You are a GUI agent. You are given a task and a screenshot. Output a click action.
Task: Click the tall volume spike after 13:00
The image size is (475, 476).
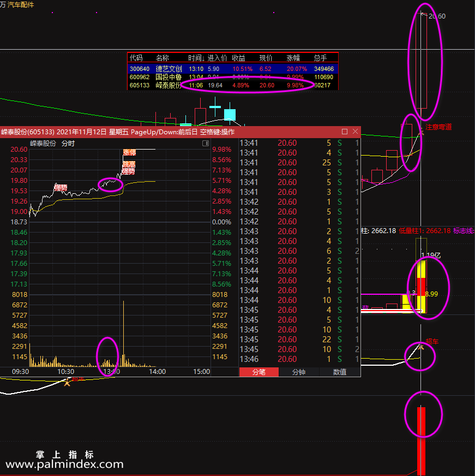click(123, 334)
